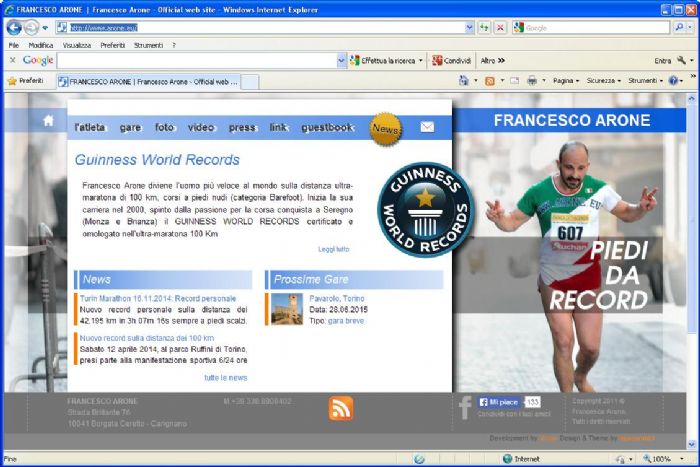700x467 pixels.
Task: Open the gare navigation item
Action: tap(130, 127)
